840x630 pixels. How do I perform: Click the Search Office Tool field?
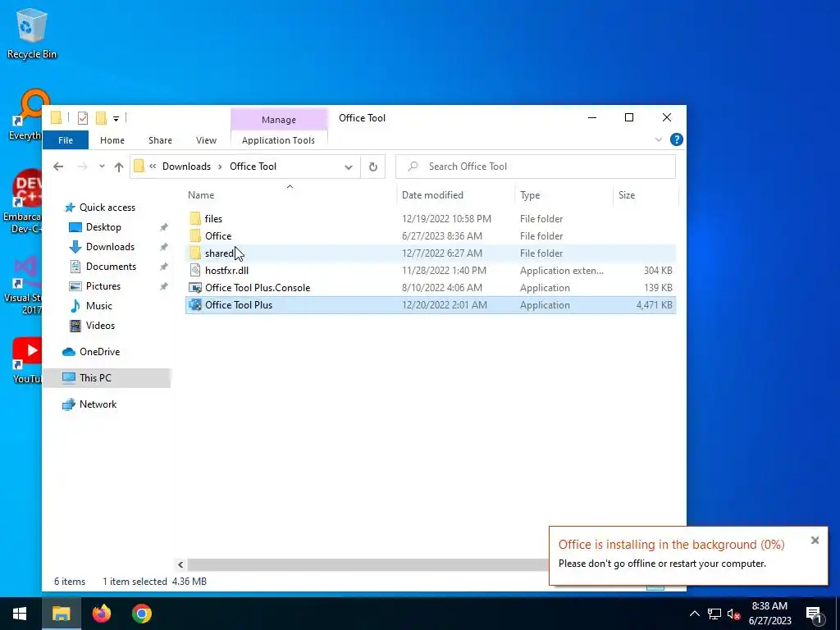tap(536, 167)
